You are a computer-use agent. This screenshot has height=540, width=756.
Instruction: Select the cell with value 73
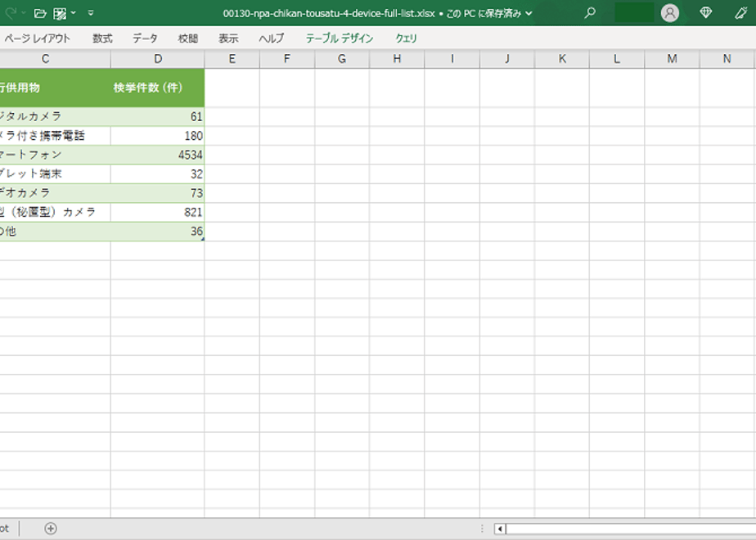158,193
